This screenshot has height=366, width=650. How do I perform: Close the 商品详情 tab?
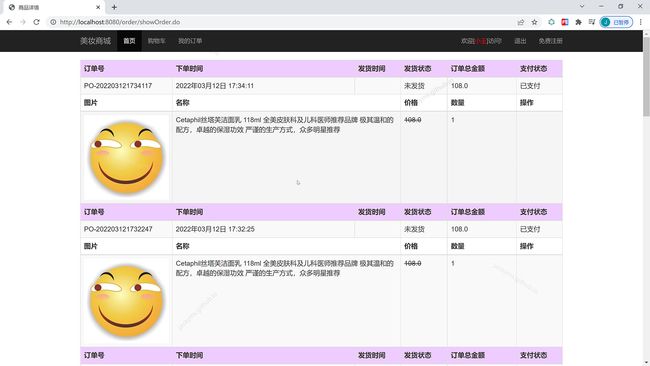pyautogui.click(x=98, y=7)
